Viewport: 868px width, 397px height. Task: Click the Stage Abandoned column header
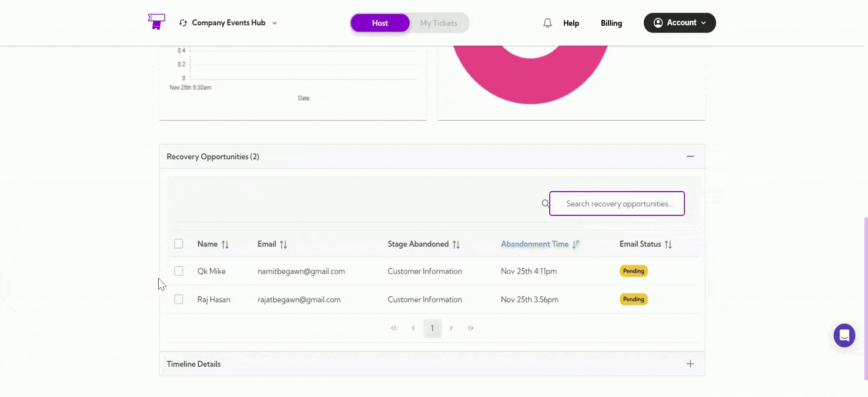coord(418,244)
